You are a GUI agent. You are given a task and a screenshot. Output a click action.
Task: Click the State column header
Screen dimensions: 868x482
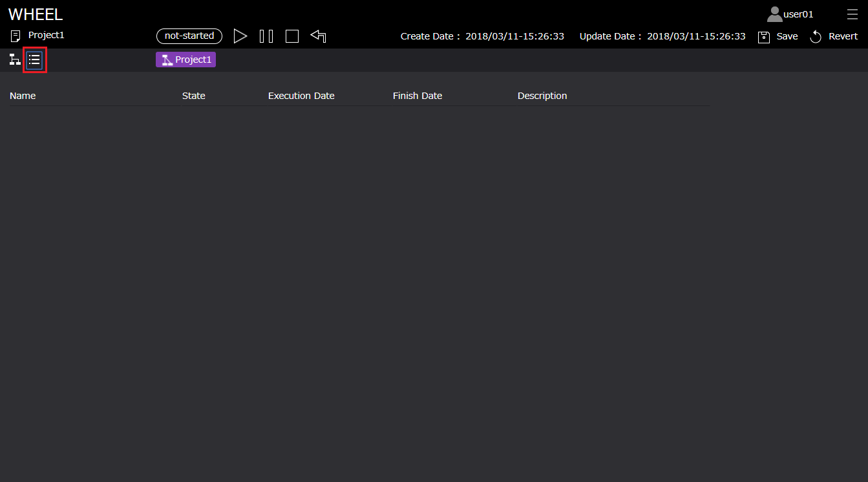tap(194, 96)
